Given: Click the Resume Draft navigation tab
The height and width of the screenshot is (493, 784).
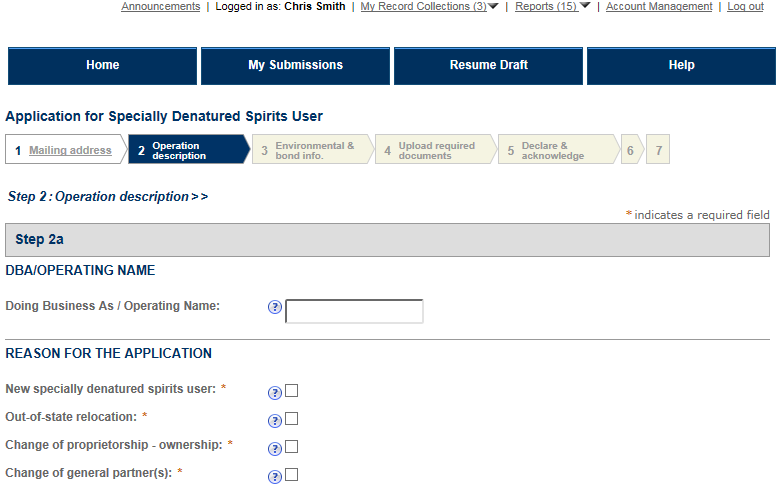Looking at the screenshot, I should 489,65.
